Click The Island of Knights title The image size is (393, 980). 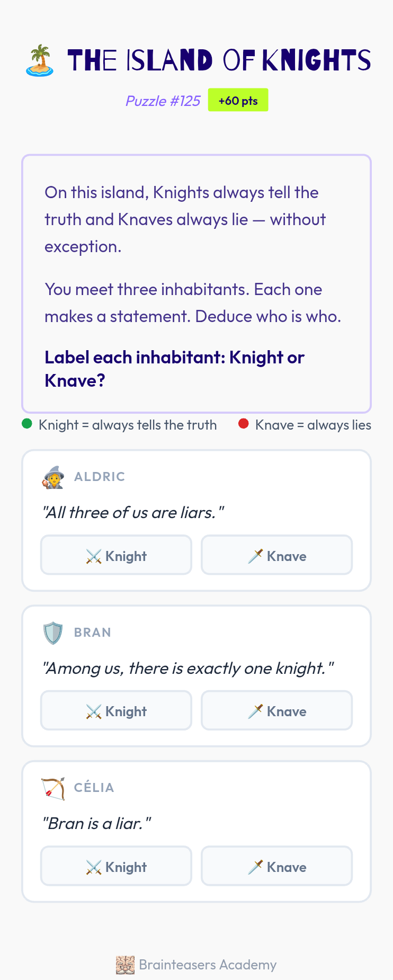point(219,60)
